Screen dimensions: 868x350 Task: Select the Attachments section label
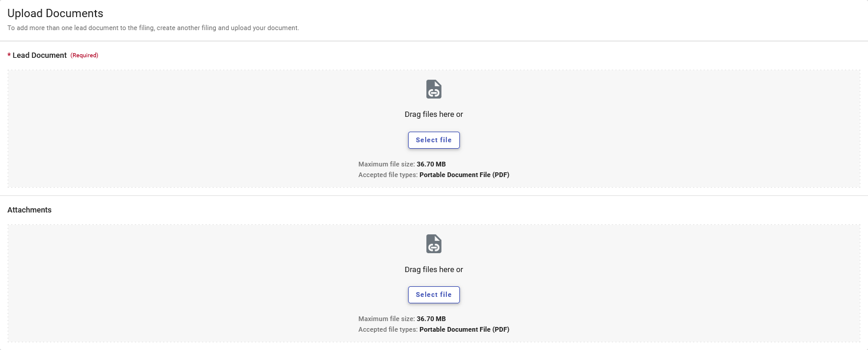(29, 210)
